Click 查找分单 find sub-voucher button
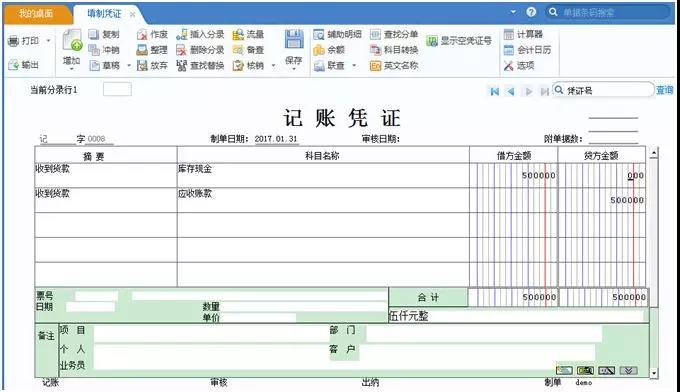680x392 pixels. pyautogui.click(x=394, y=34)
